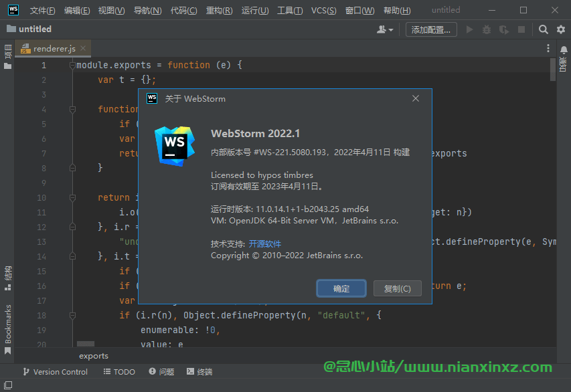Image resolution: width=571 pixels, height=392 pixels.
Task: Click the WebStorm logo in the title bar
Action: tap(13, 10)
